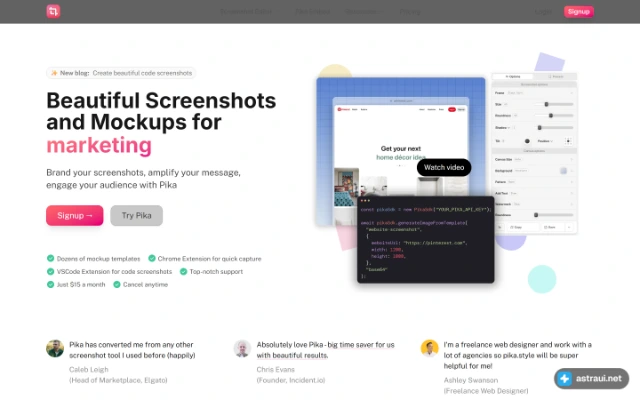The image size is (640, 400).
Task: Click green checkmark beside Cancel anytime
Action: (x=117, y=284)
